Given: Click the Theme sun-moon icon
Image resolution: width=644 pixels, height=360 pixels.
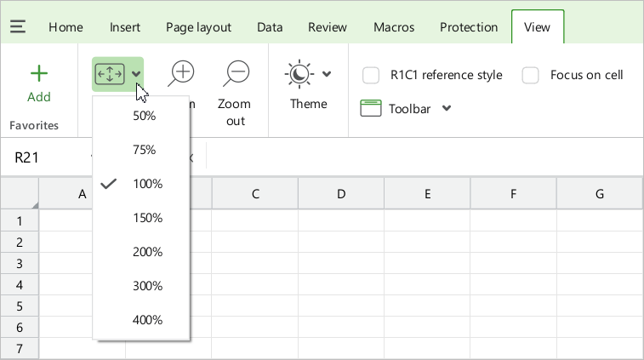Looking at the screenshot, I should click(x=299, y=74).
